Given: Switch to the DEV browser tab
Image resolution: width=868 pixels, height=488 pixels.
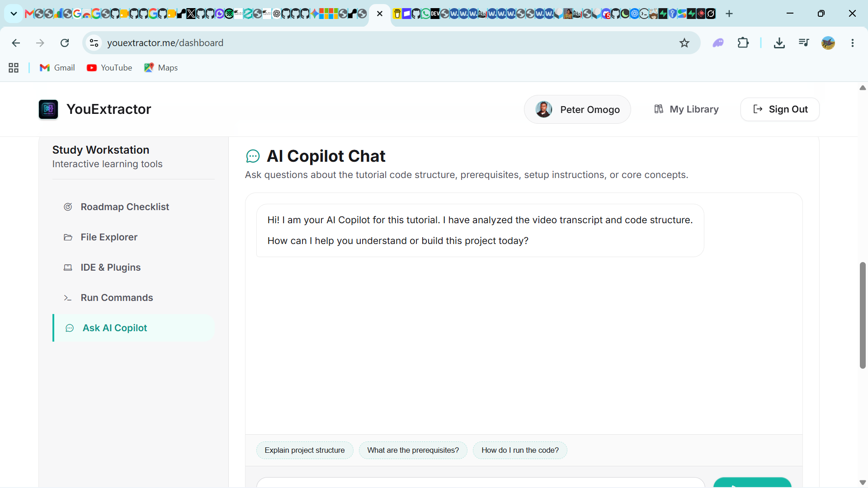Looking at the screenshot, I should tap(435, 14).
